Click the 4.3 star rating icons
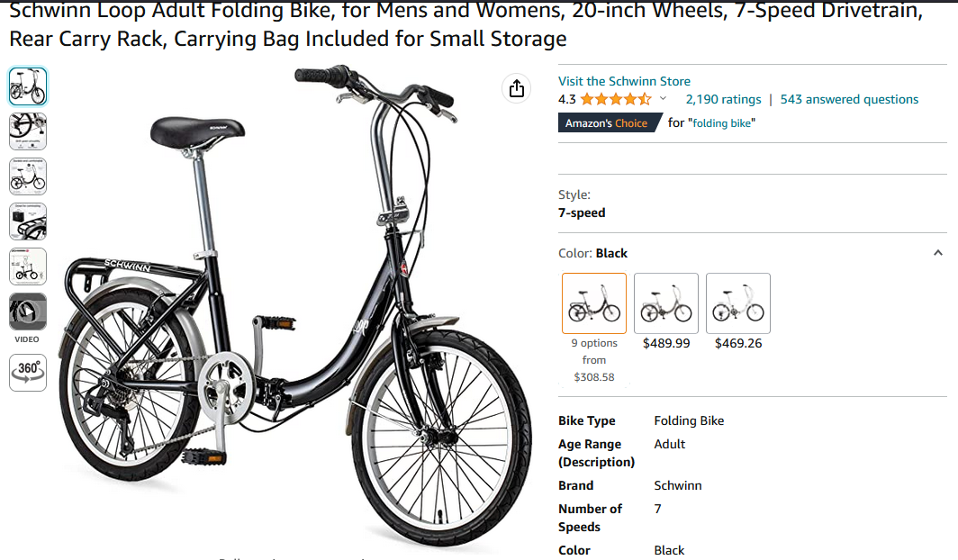 click(x=616, y=99)
